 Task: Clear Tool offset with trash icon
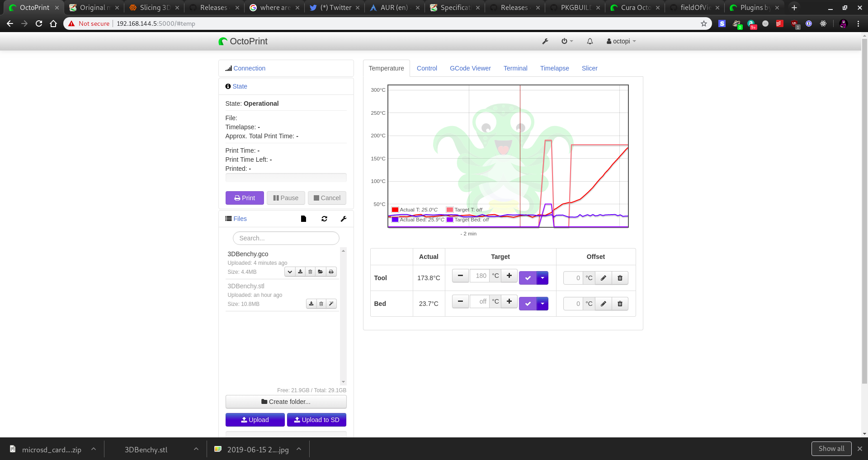(x=620, y=278)
